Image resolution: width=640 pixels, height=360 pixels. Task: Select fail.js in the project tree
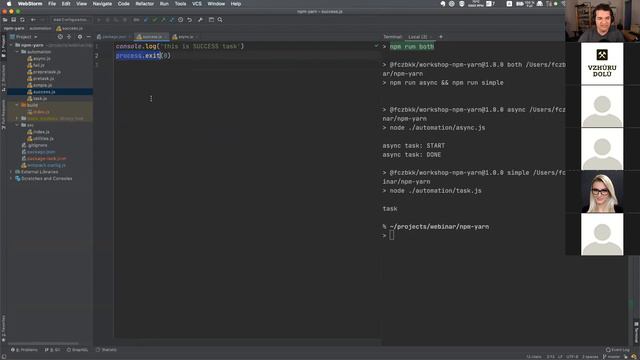click(39, 65)
